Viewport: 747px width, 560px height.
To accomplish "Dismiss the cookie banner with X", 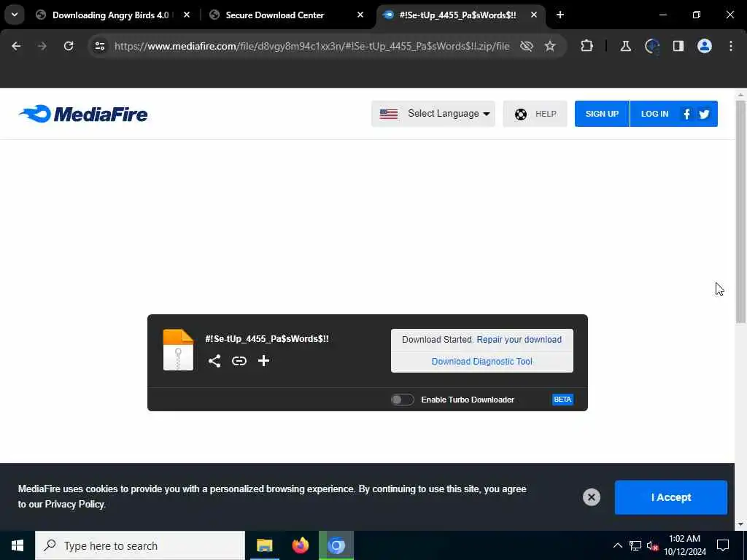I will coord(591,497).
